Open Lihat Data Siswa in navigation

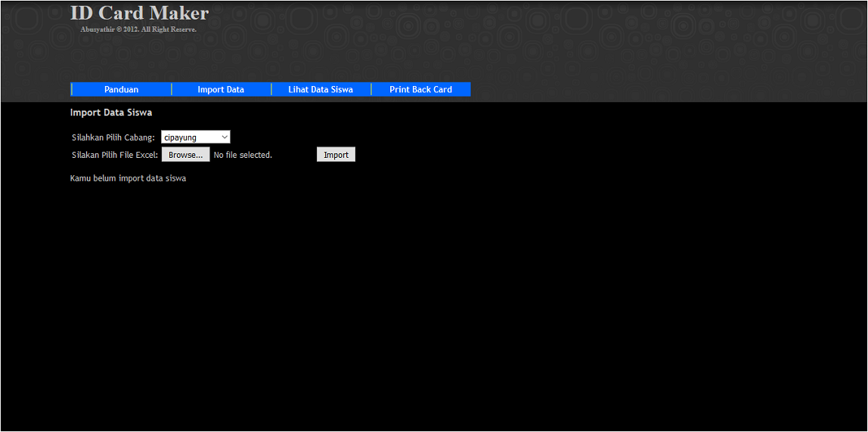(321, 89)
